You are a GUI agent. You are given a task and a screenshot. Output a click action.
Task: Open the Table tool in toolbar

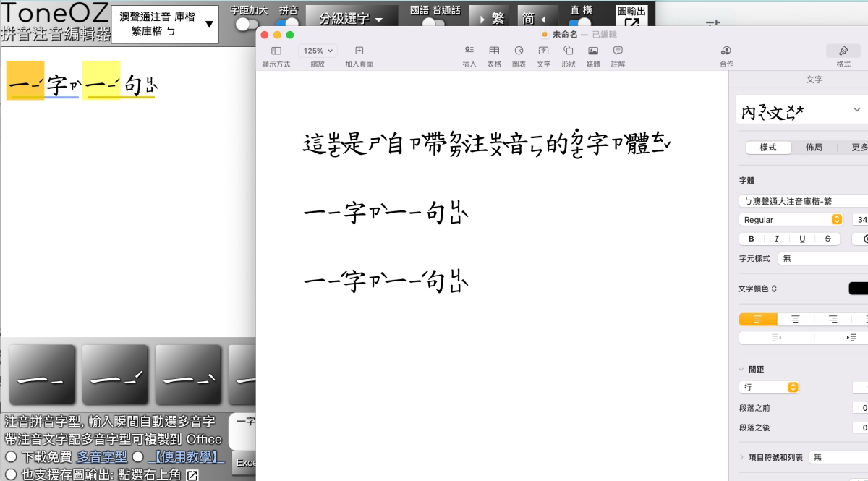tap(494, 51)
